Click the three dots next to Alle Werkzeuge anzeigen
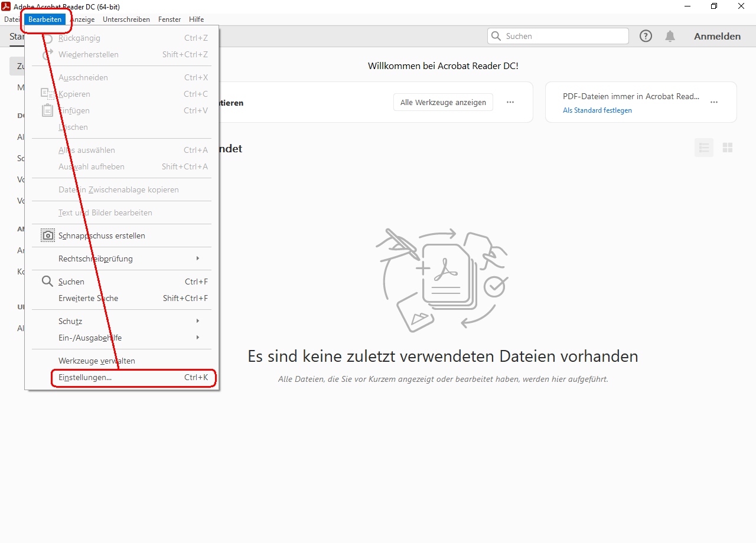Screen dimensions: 756x543 pos(510,102)
